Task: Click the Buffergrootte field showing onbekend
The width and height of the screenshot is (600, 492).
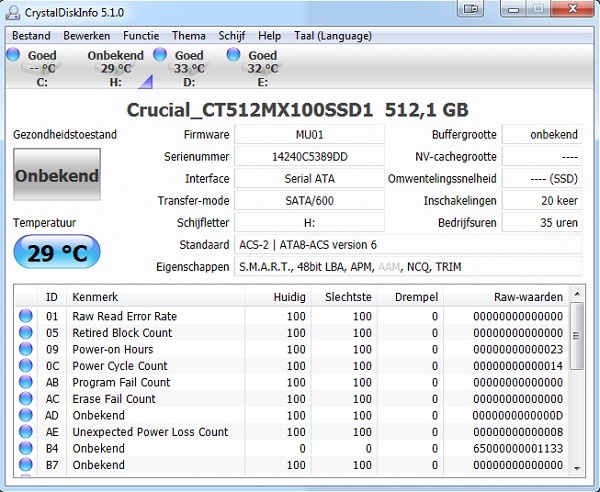Action: pyautogui.click(x=542, y=135)
